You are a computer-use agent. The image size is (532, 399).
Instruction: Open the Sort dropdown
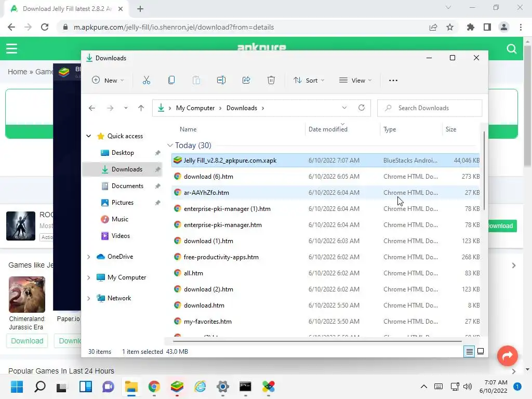coord(309,81)
